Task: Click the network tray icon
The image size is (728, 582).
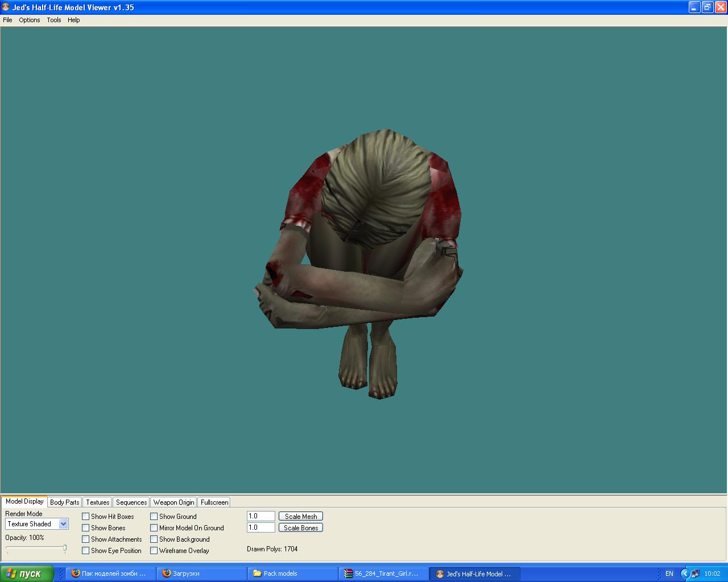Action: point(696,574)
